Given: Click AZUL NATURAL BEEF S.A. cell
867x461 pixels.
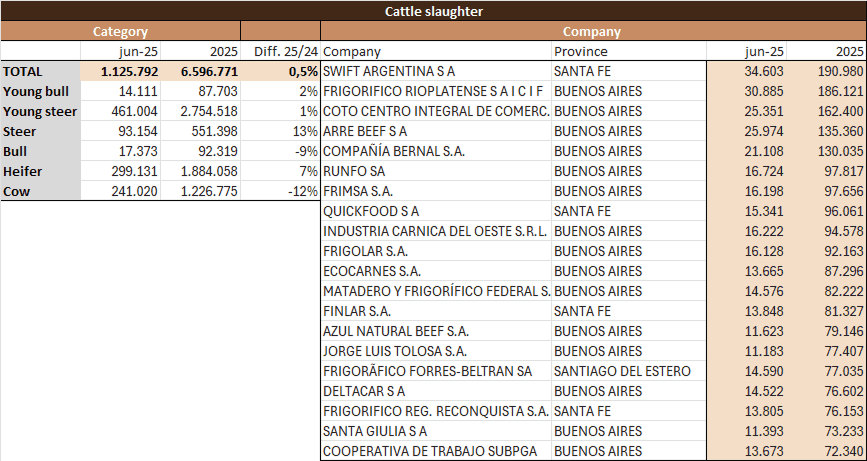Looking at the screenshot, I should pyautogui.click(x=436, y=331).
